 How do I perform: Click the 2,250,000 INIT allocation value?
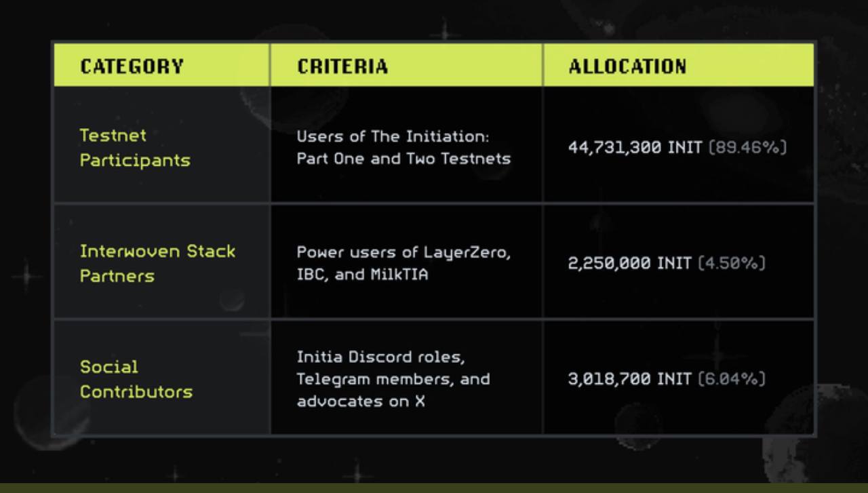tap(630, 263)
